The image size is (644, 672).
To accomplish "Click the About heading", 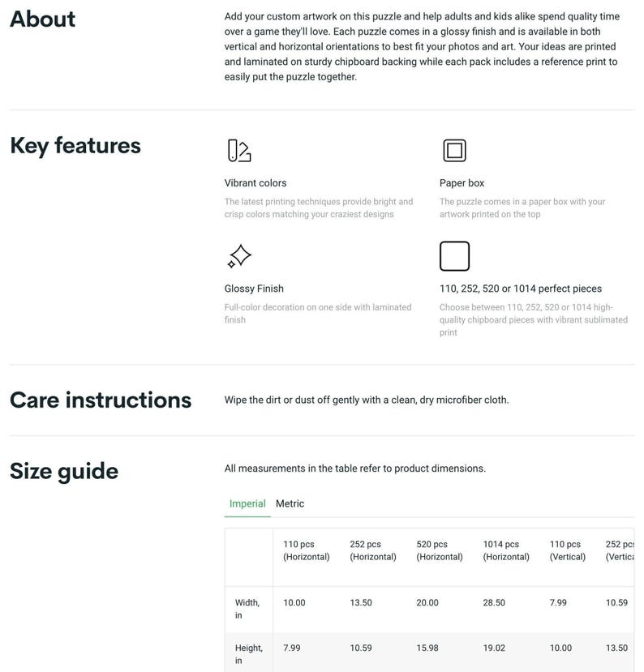I will (x=42, y=19).
